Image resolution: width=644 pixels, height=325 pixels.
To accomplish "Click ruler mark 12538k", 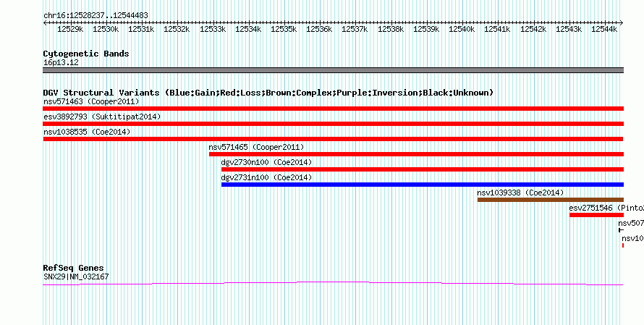I will tap(391, 30).
